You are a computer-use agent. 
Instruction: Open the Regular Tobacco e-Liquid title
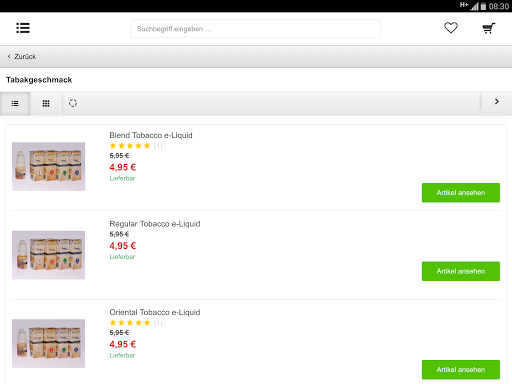(x=155, y=224)
